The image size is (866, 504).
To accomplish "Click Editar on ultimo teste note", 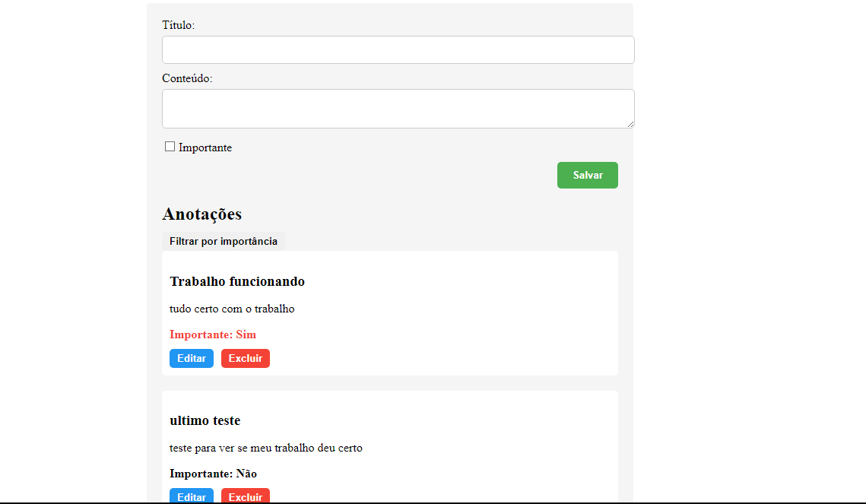I will pyautogui.click(x=191, y=497).
